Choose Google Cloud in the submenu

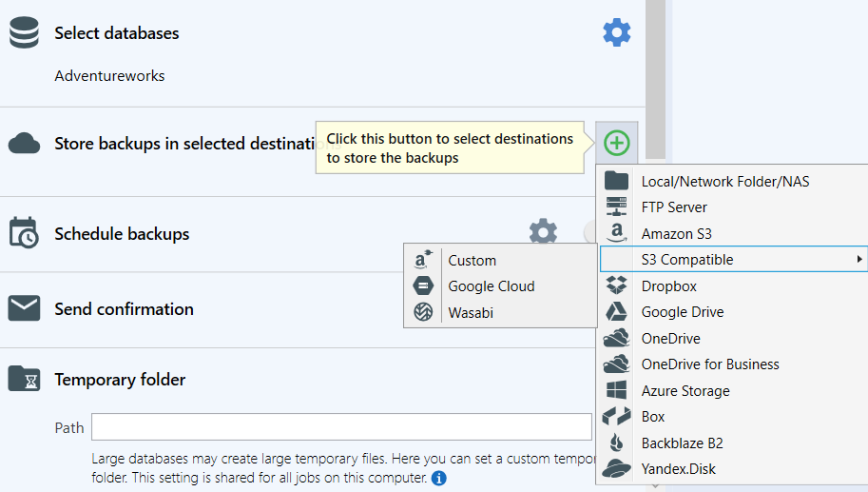coord(491,285)
